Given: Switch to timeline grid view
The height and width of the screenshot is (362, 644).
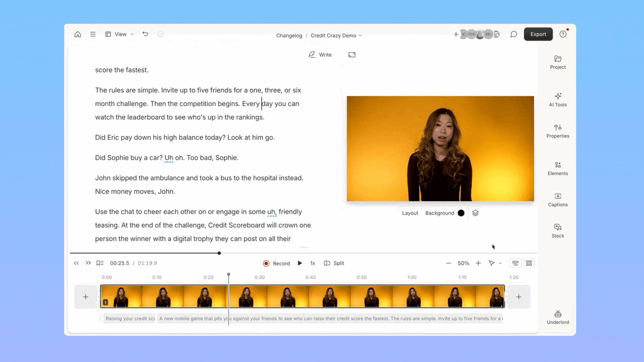Looking at the screenshot, I should [529, 263].
